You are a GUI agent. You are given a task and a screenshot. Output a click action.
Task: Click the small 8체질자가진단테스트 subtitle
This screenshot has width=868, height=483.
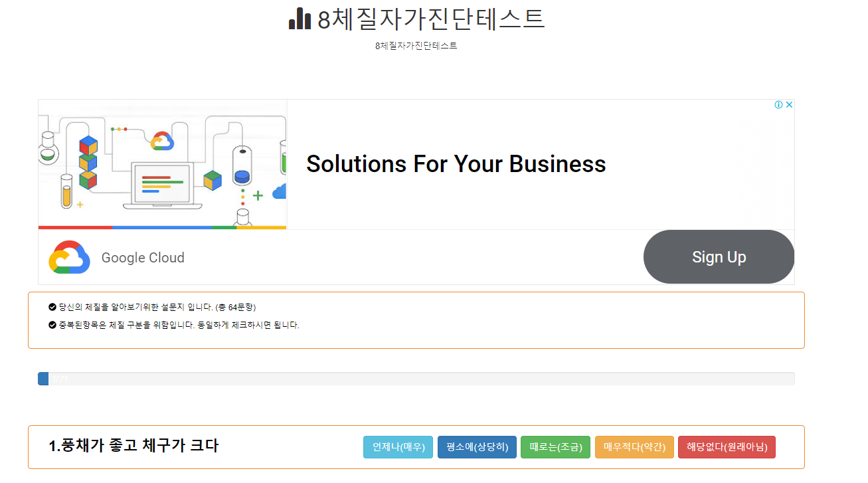click(x=416, y=46)
